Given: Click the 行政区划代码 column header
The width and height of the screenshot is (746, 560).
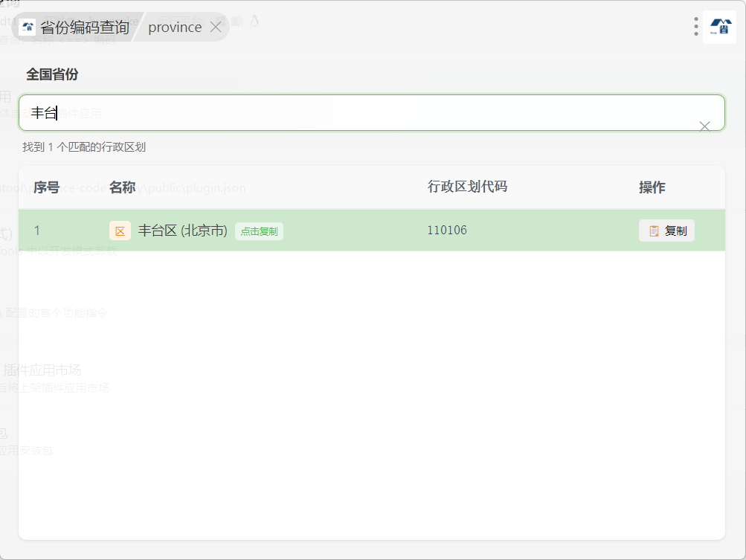Looking at the screenshot, I should pos(467,187).
